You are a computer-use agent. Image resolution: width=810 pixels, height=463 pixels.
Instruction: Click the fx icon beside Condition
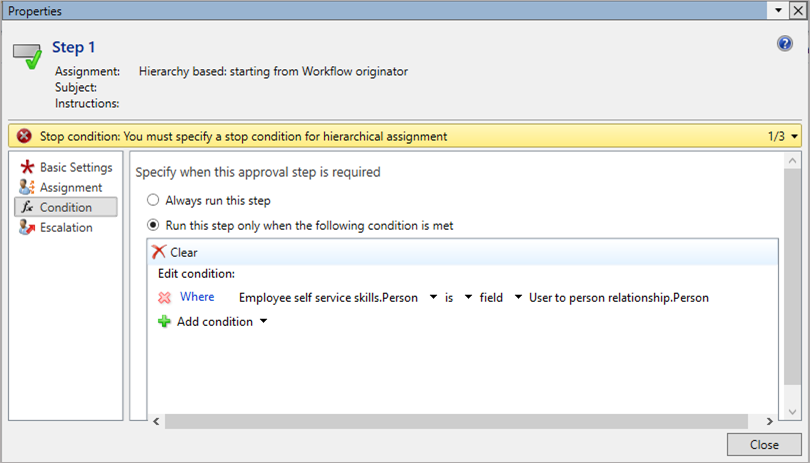[x=27, y=207]
